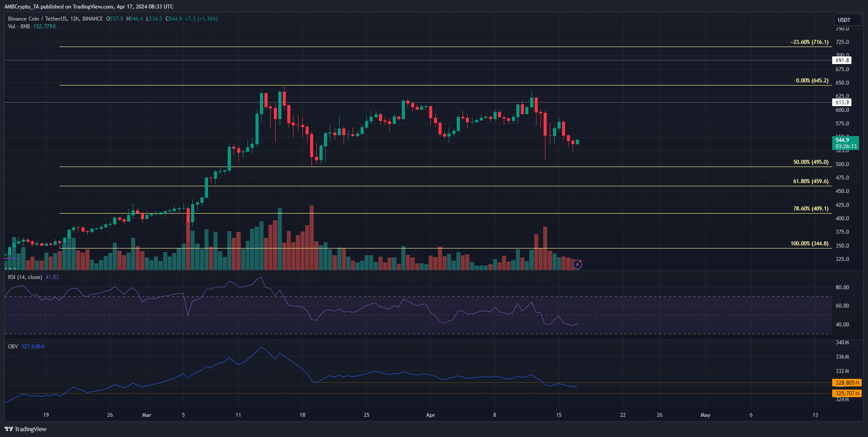The image size is (868, 437).
Task: Click the AMBCrypto_TA published header text
Action: pyautogui.click(x=89, y=6)
